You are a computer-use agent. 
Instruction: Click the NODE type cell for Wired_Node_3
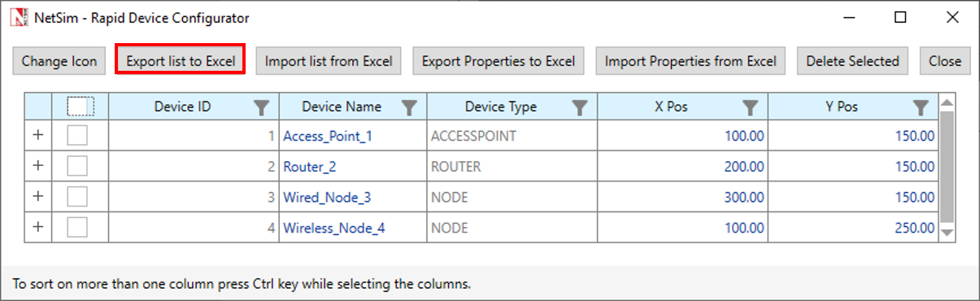[512, 197]
